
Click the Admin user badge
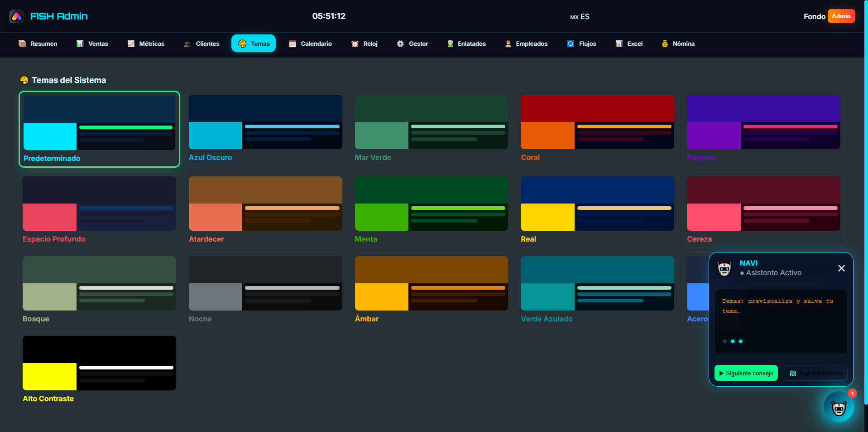pyautogui.click(x=841, y=16)
